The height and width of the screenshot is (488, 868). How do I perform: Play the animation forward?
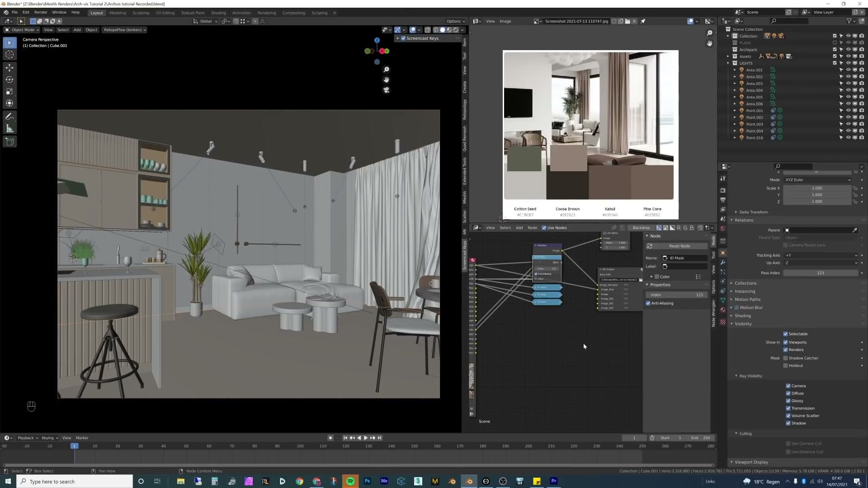[366, 438]
